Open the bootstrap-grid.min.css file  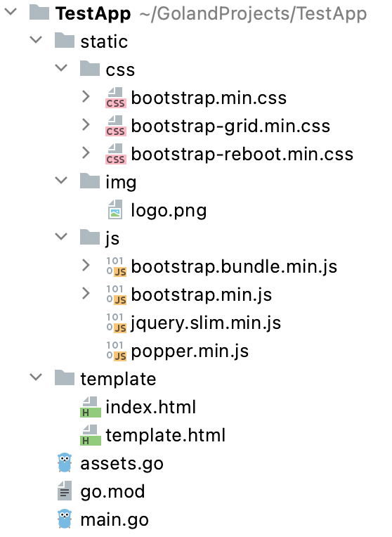pos(230,127)
